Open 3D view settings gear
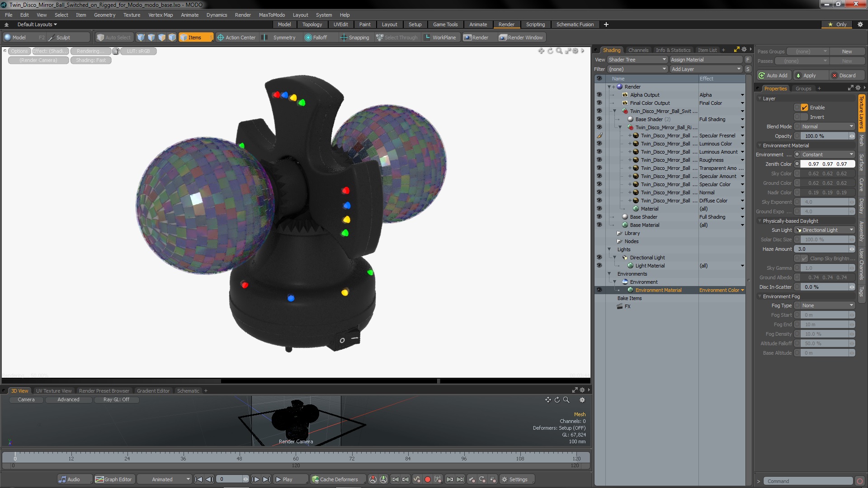 [582, 400]
